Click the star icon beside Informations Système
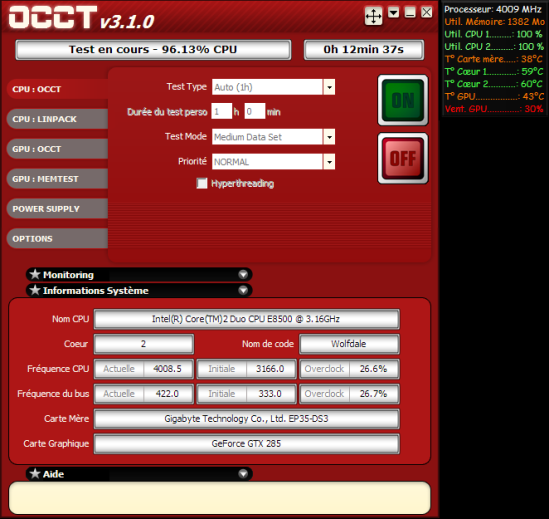Screen dimensions: 549x519 tap(35, 290)
